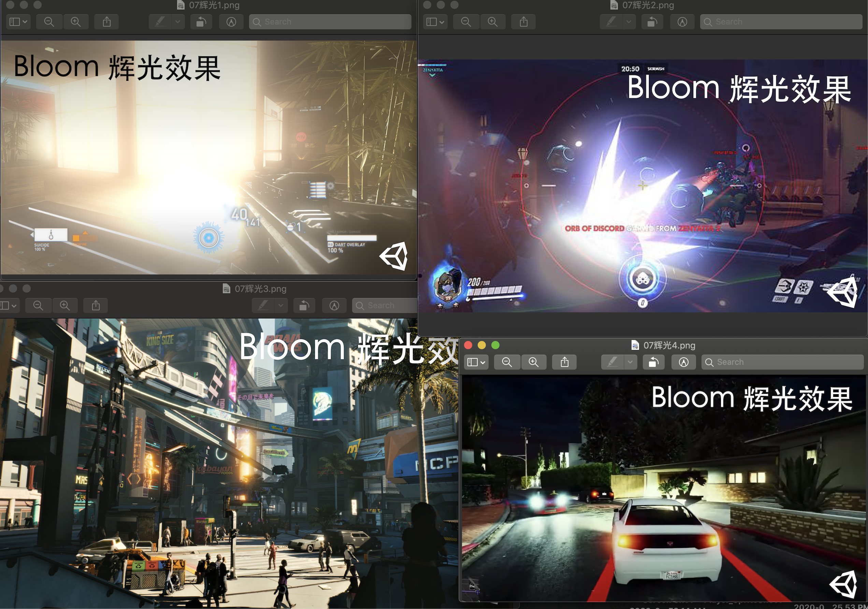
Task: Click the 07辉光3.png window title
Action: coord(260,289)
